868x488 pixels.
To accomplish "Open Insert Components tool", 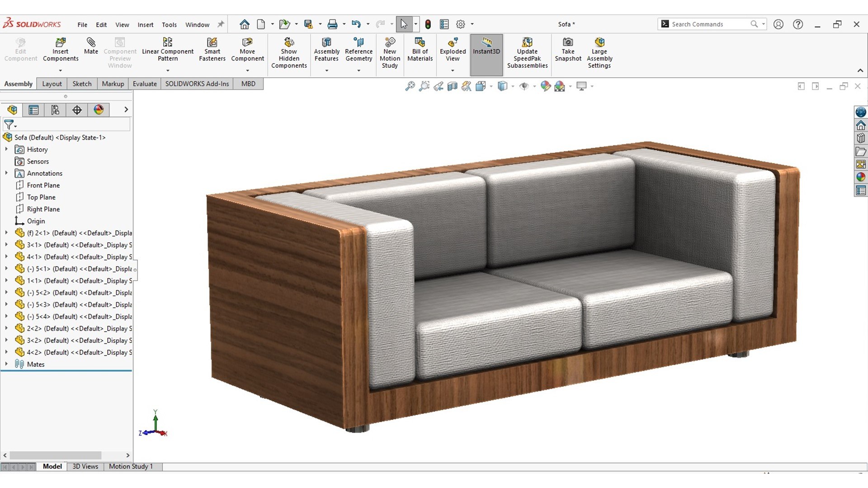I will (61, 50).
